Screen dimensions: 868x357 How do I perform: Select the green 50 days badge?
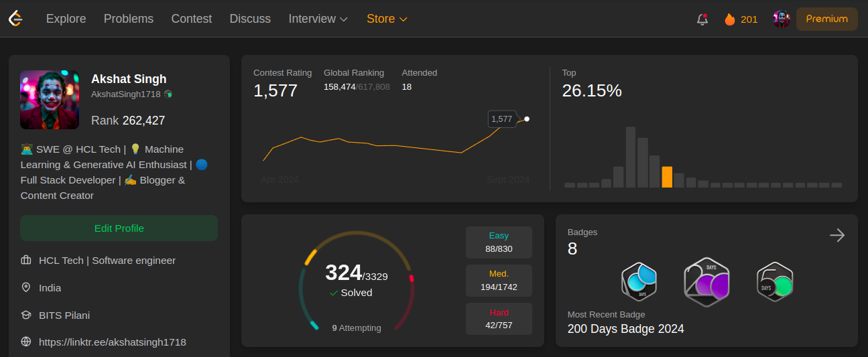click(775, 281)
